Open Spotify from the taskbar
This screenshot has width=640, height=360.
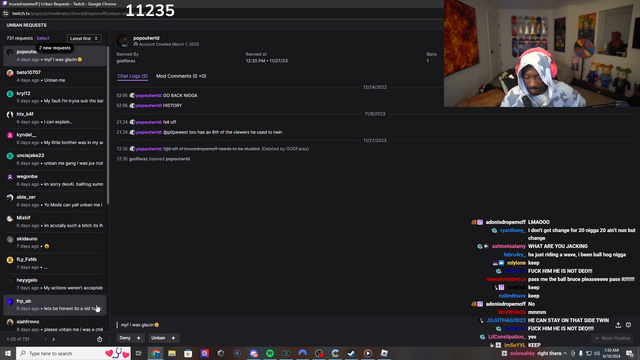(270, 353)
